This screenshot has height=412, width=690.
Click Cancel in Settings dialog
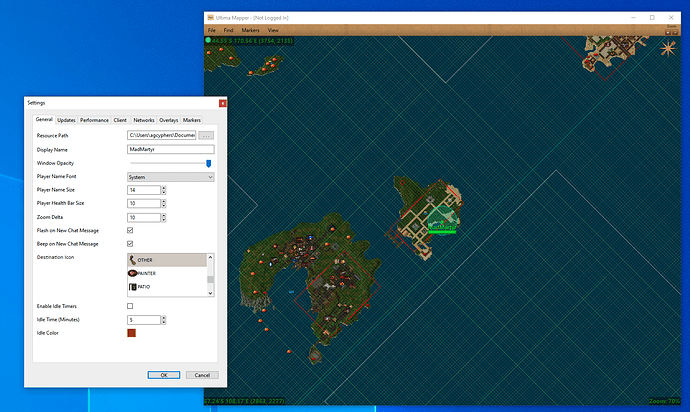[202, 375]
